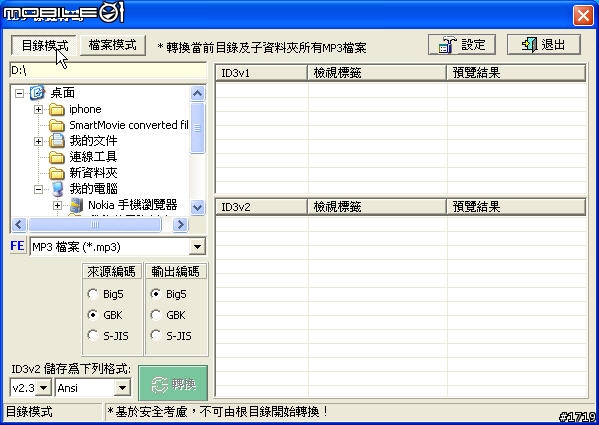Click tree horizontal scrollbar right arrow
This screenshot has width=599, height=425.
tap(181, 225)
